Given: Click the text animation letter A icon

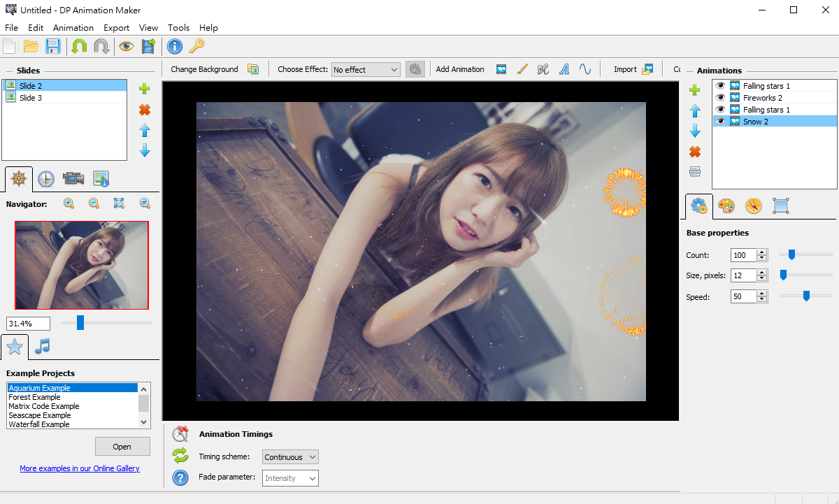Looking at the screenshot, I should pos(564,69).
